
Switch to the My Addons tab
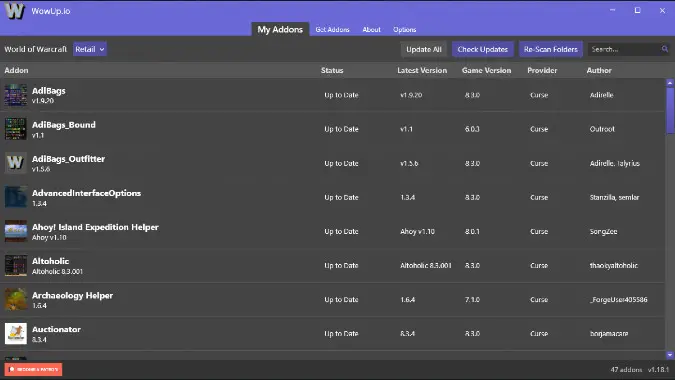coord(280,29)
